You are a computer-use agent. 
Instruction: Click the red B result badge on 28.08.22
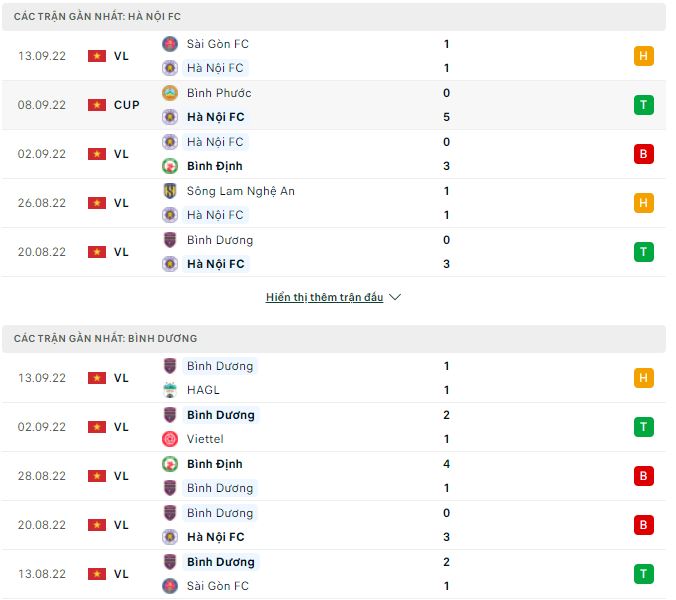click(644, 476)
